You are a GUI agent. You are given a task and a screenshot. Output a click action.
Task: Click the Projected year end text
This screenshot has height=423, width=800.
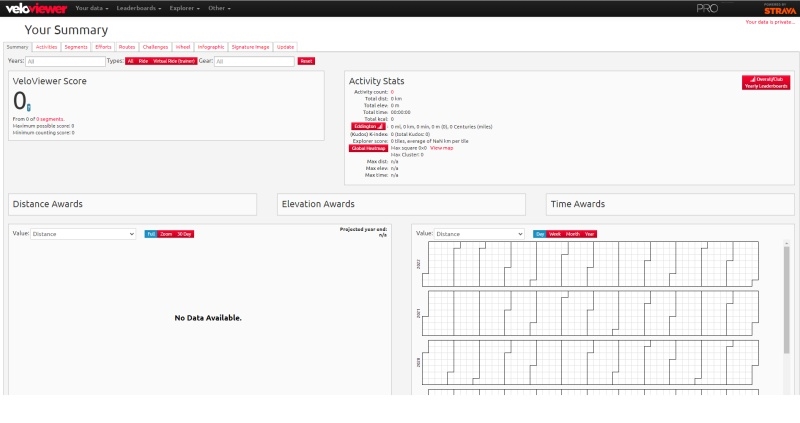pos(363,232)
